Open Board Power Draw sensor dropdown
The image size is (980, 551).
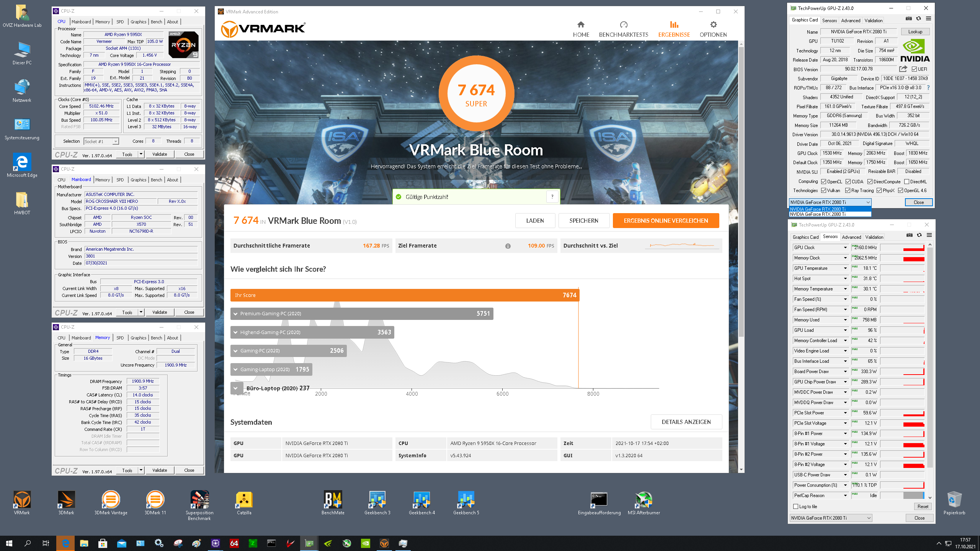pos(845,372)
